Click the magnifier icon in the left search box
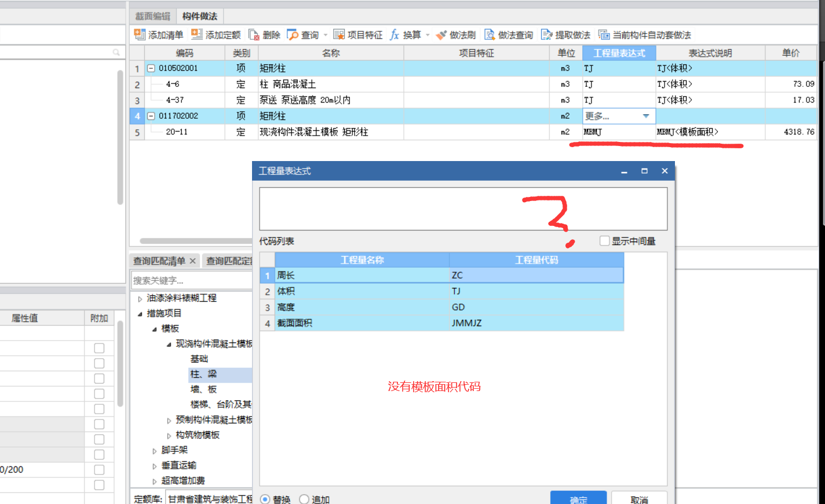 (x=116, y=52)
